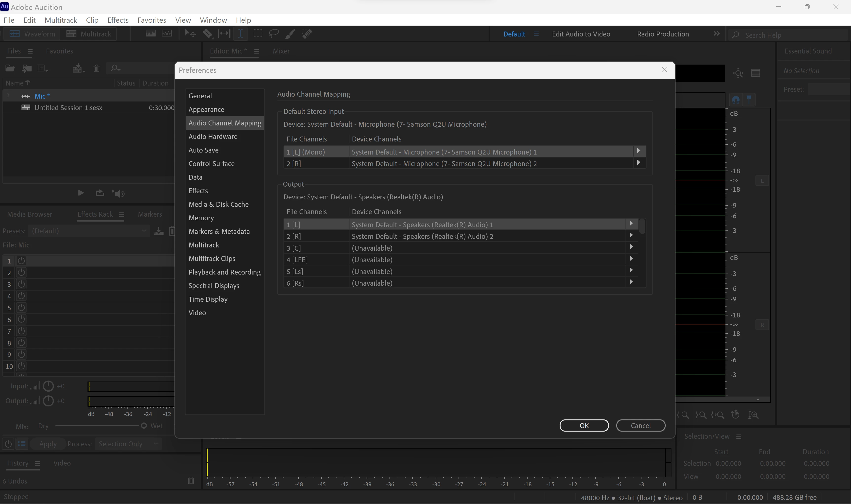
Task: Cancel the Preferences dialog
Action: (x=640, y=426)
